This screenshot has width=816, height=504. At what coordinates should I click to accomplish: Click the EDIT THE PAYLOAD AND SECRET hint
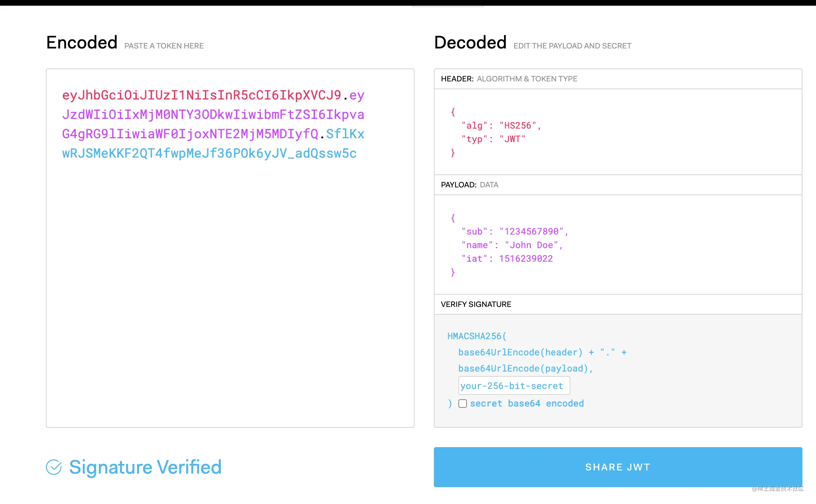tap(572, 46)
